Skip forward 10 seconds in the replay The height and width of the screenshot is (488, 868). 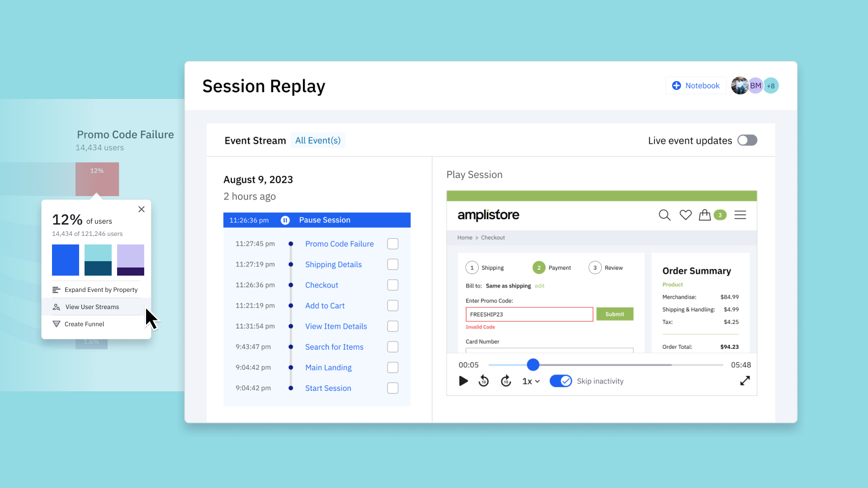pos(506,381)
